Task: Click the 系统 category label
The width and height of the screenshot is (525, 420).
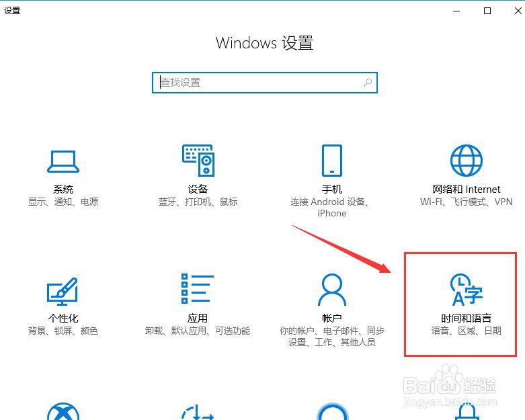Action: click(x=63, y=190)
